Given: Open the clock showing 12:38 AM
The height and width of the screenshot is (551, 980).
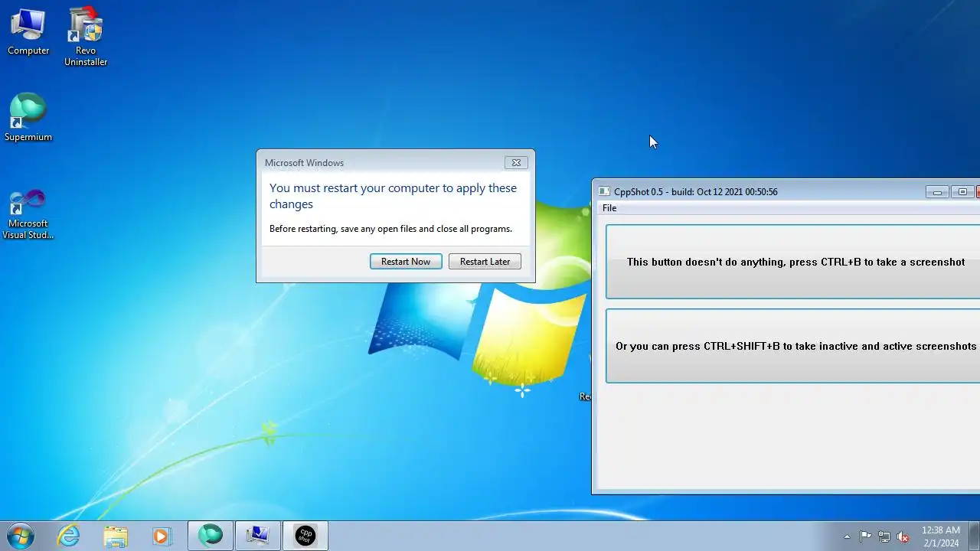Looking at the screenshot, I should tap(941, 536).
